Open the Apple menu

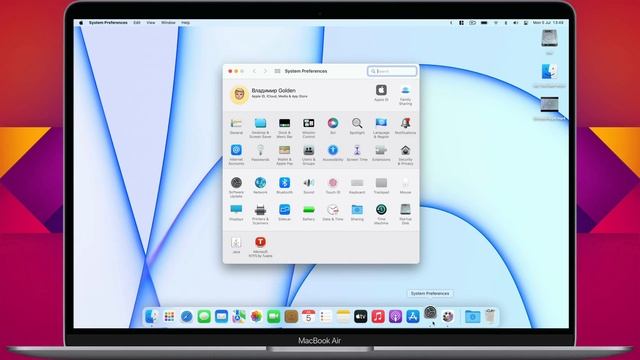(81, 23)
